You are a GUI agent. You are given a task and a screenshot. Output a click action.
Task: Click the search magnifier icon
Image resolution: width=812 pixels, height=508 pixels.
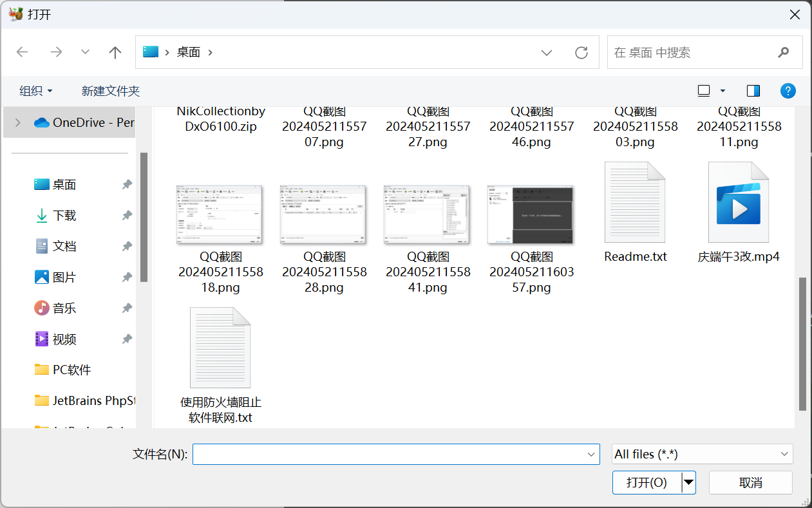point(784,52)
